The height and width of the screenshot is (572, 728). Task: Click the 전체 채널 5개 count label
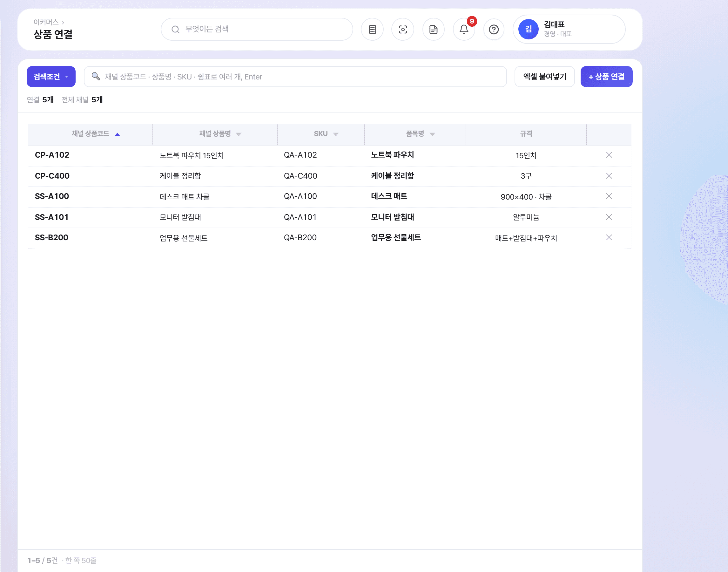click(x=82, y=100)
